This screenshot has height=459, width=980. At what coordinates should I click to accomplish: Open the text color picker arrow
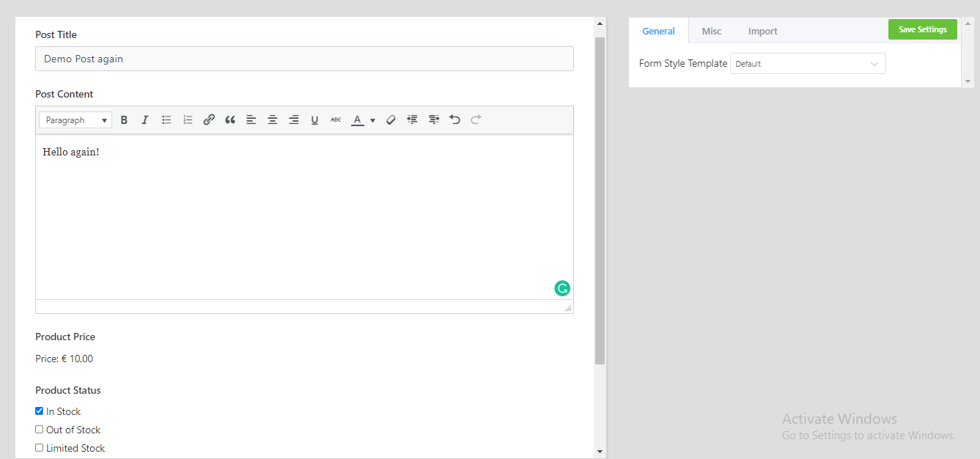click(372, 120)
